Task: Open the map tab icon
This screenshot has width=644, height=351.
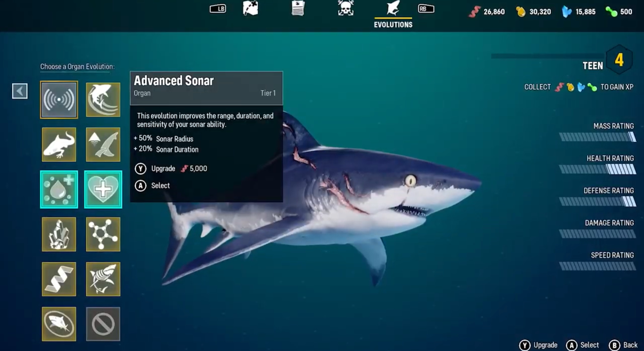Action: click(x=250, y=8)
